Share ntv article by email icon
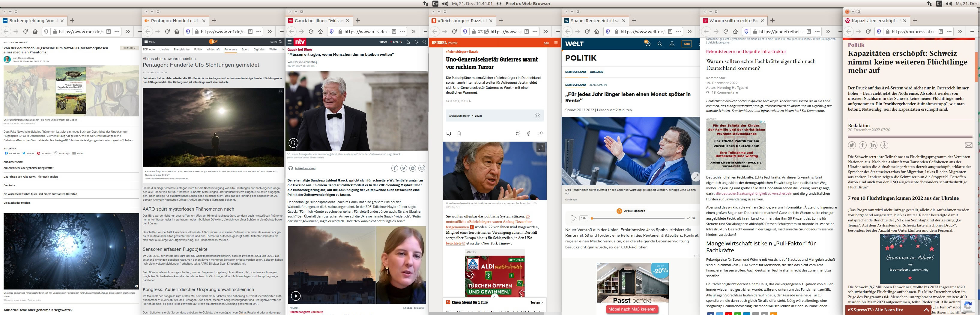The width and height of the screenshot is (980, 315). 422,168
